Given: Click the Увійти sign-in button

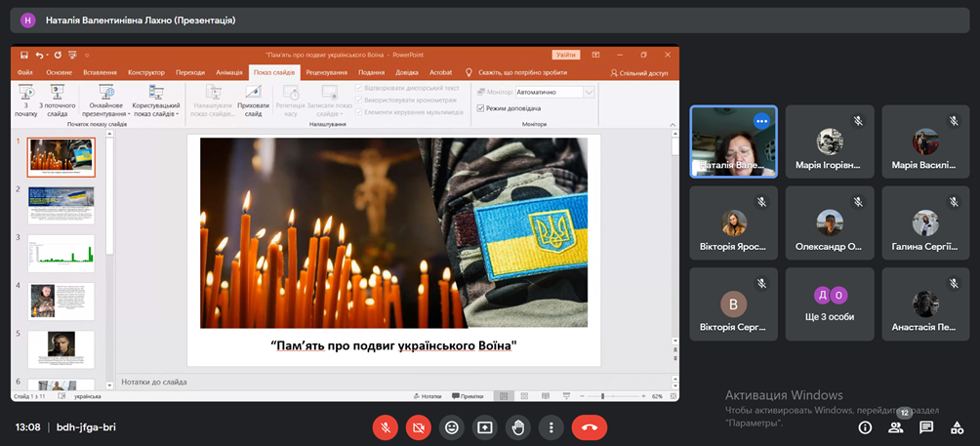Looking at the screenshot, I should coord(564,55).
